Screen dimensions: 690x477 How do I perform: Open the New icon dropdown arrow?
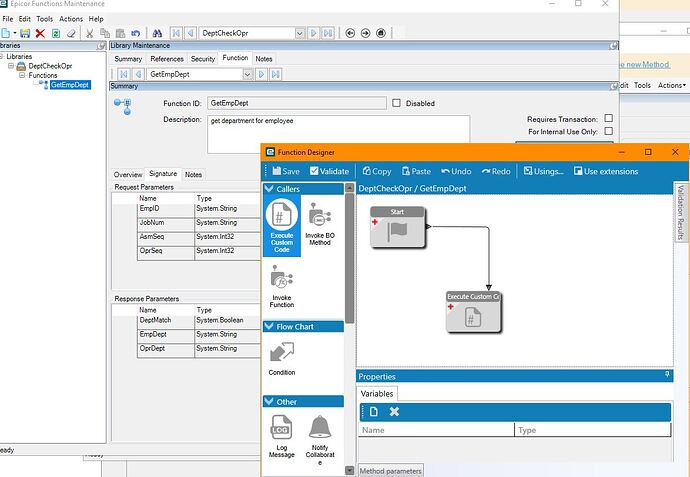click(x=15, y=33)
